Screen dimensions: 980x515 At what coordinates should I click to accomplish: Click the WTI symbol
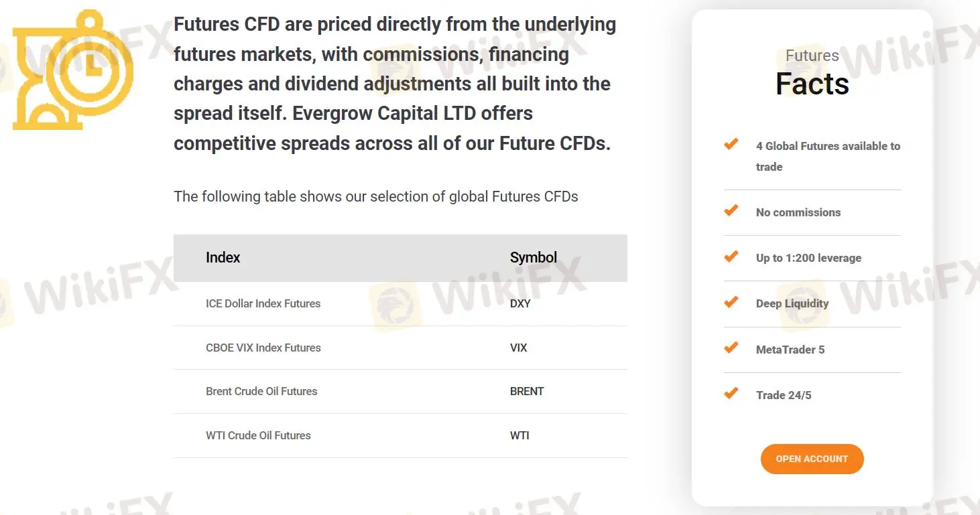point(519,435)
